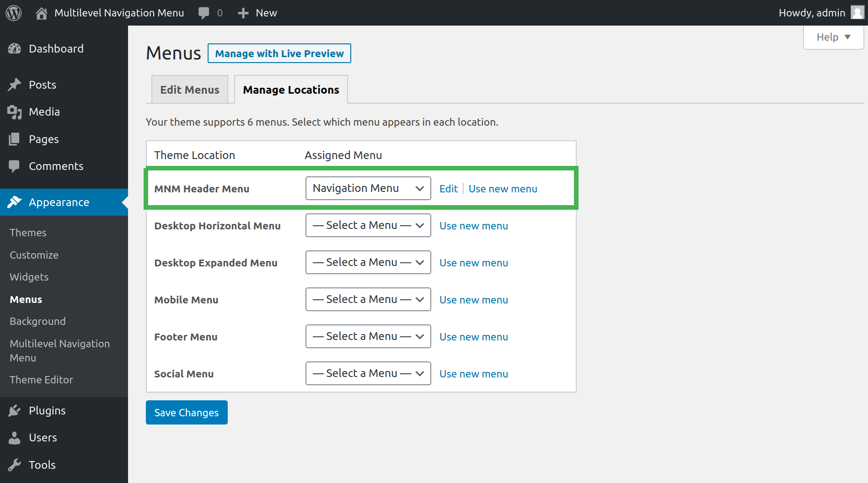
Task: Open the Dashboard gauge icon
Action: click(15, 48)
